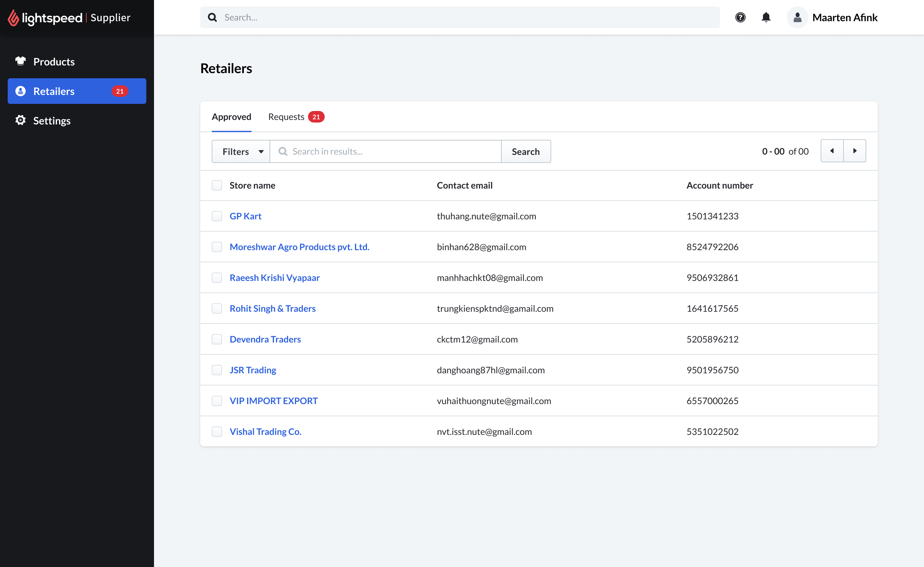Open Moreshwar Agro Products pvt. Ltd. link
Screen dimensions: 924x567
coord(299,247)
